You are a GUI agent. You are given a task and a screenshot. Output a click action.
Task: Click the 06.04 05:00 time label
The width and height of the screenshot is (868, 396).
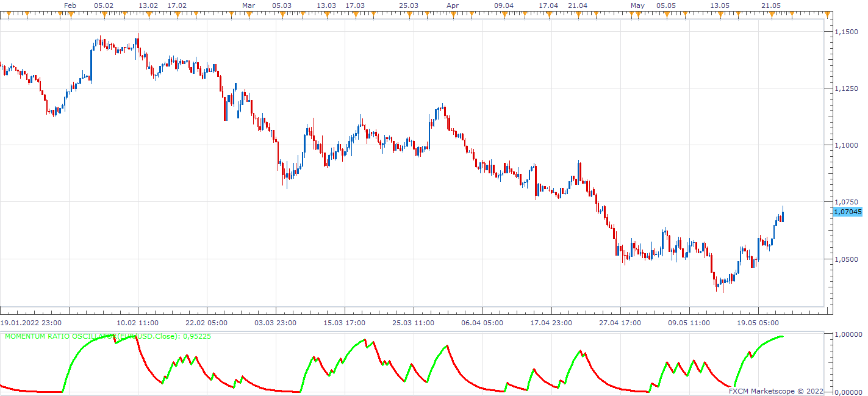pos(482,323)
